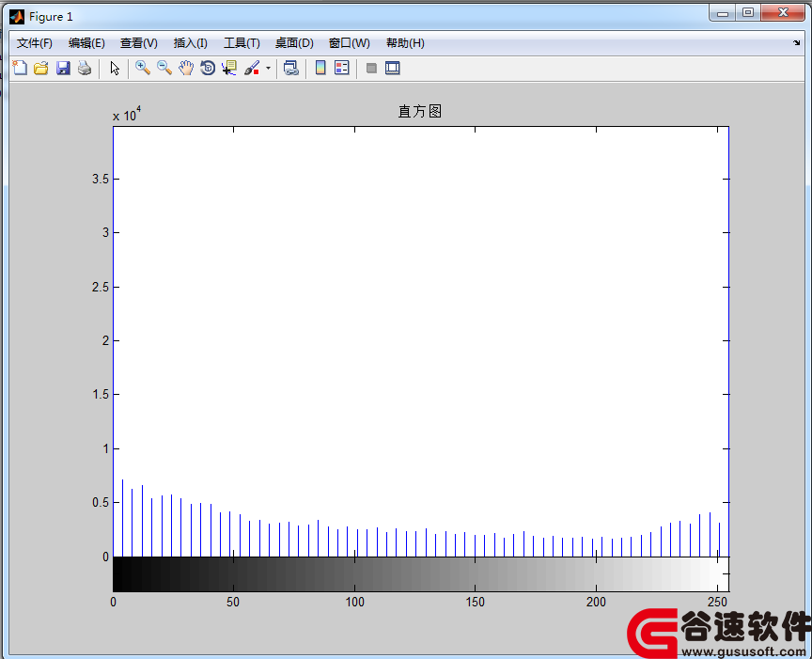Click the dock figure arrow at menu bar end
812x659 pixels.
point(796,43)
